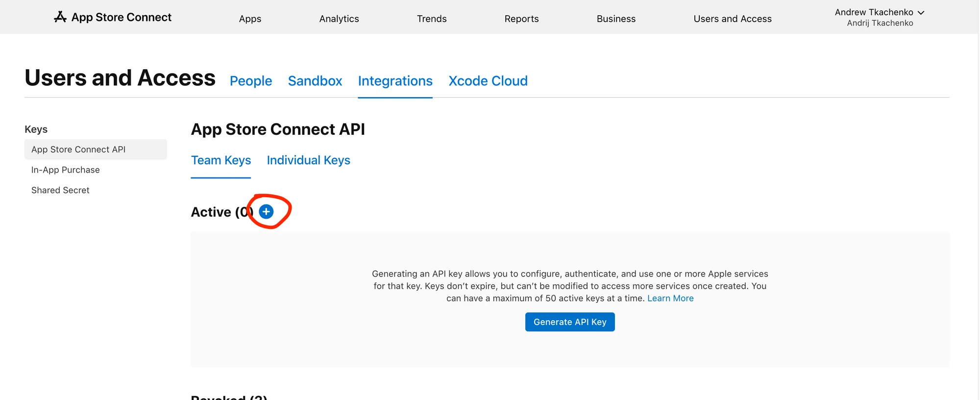This screenshot has width=980, height=400.
Task: Click the Keys sidebar section label
Action: coord(36,129)
